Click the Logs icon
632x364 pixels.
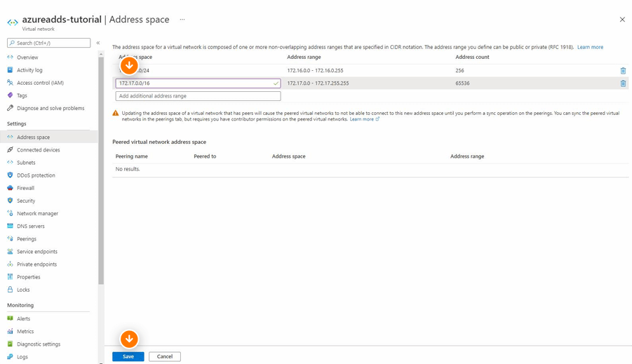click(x=10, y=356)
